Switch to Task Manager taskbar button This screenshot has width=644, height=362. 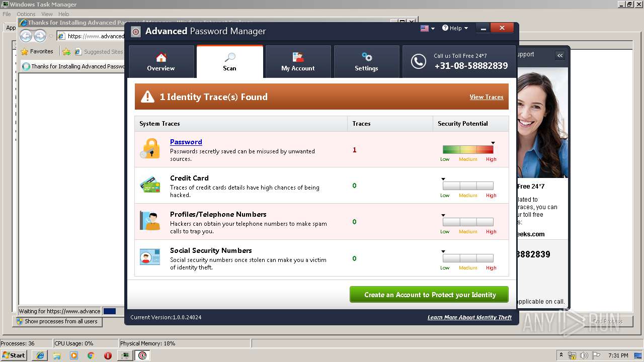pyautogui.click(x=124, y=355)
